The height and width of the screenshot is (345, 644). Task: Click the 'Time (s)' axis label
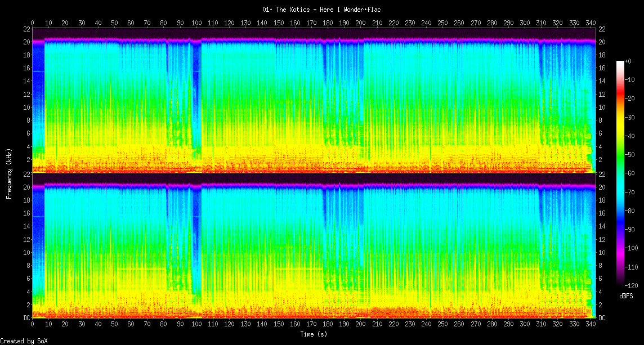pos(314,334)
